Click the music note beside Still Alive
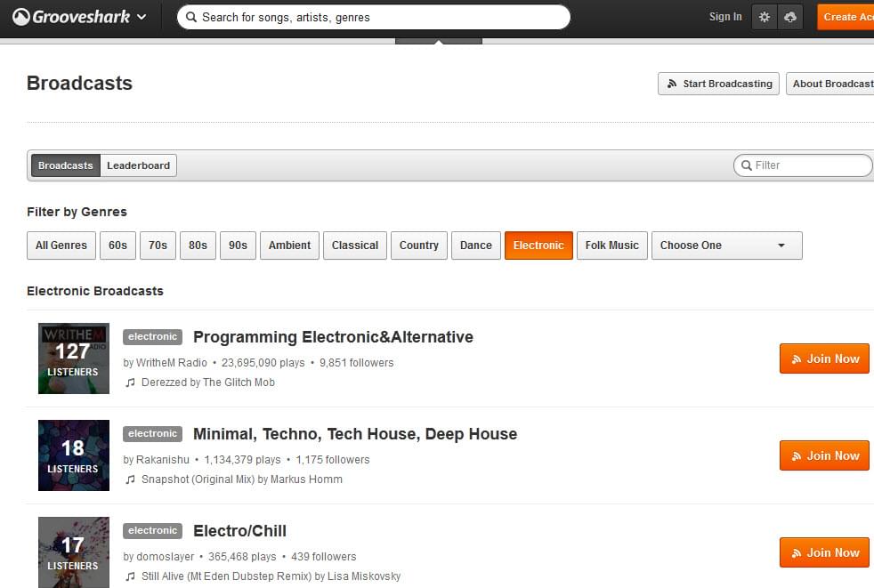 (x=131, y=576)
